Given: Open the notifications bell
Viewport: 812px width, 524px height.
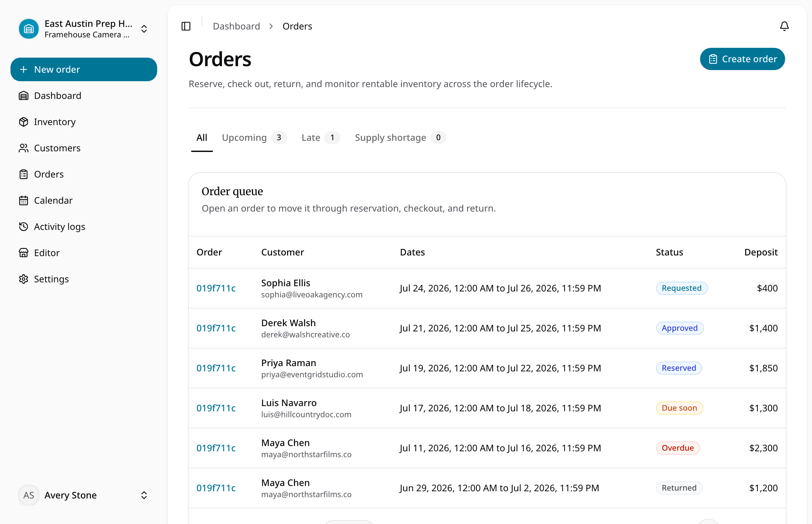Looking at the screenshot, I should pos(784,26).
